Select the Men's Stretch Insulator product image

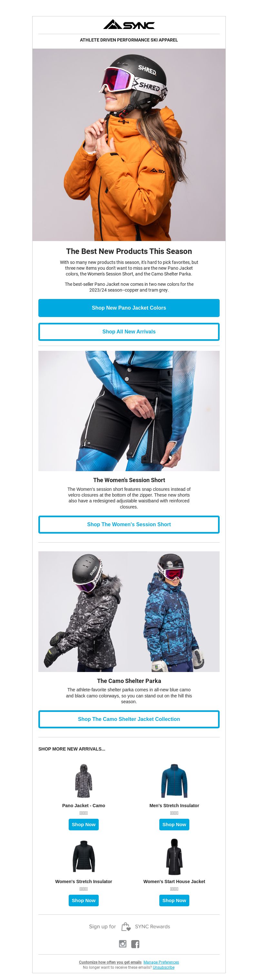[x=174, y=780]
